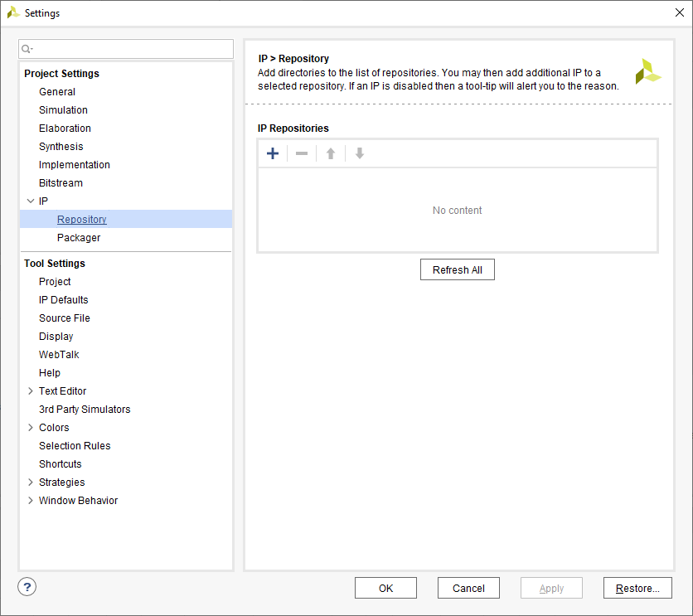Expand the Colors node

click(31, 427)
